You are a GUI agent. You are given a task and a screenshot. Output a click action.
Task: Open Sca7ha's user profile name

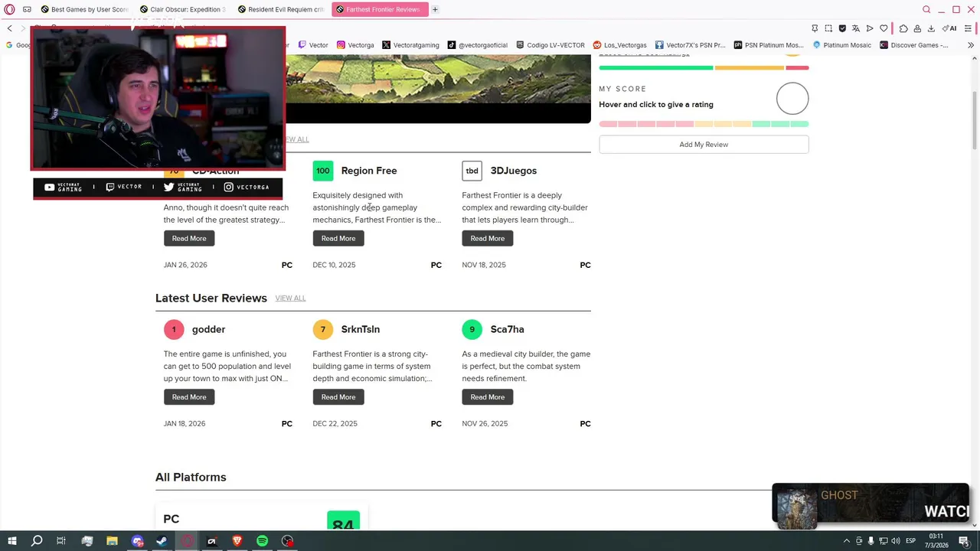pos(507,329)
